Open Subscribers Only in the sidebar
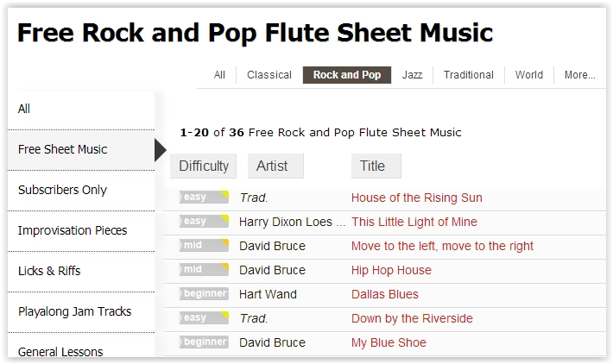 click(x=62, y=190)
